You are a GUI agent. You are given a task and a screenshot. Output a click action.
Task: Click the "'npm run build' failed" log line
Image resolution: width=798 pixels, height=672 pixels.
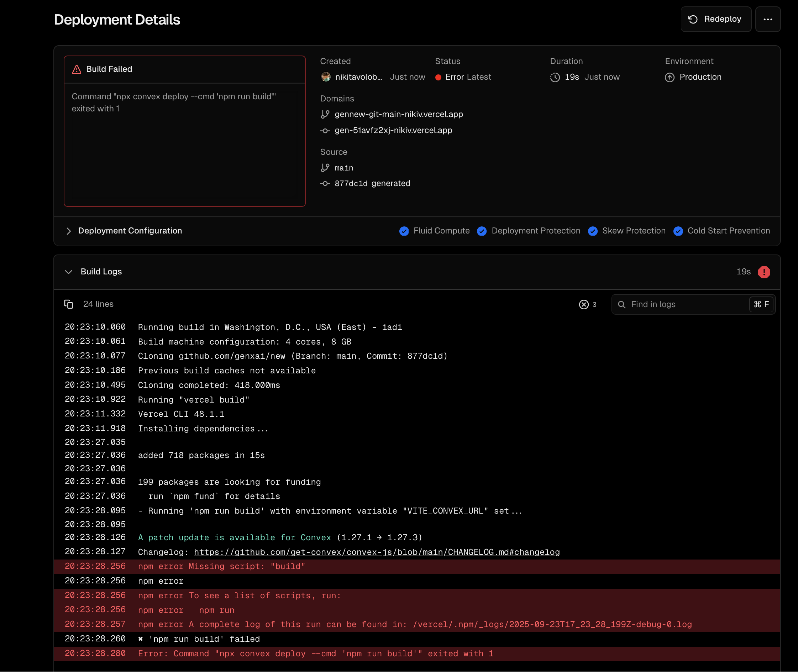(417, 639)
